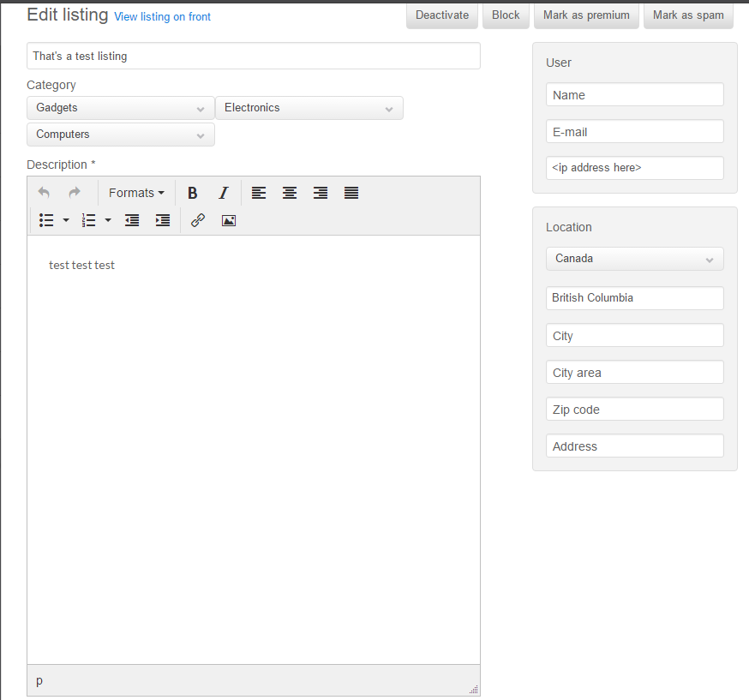The image size is (749, 700).
Task: Click the p element path in statusbar
Action: pyautogui.click(x=39, y=680)
